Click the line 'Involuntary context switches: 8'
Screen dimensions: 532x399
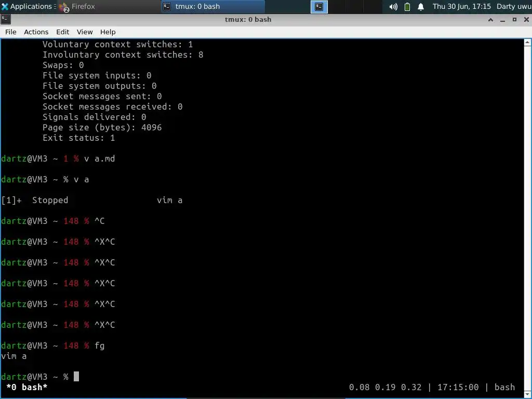tap(123, 55)
